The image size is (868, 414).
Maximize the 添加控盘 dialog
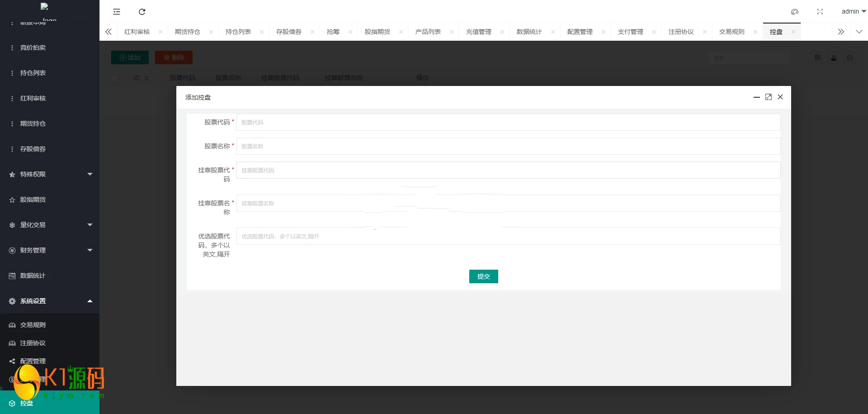[769, 97]
